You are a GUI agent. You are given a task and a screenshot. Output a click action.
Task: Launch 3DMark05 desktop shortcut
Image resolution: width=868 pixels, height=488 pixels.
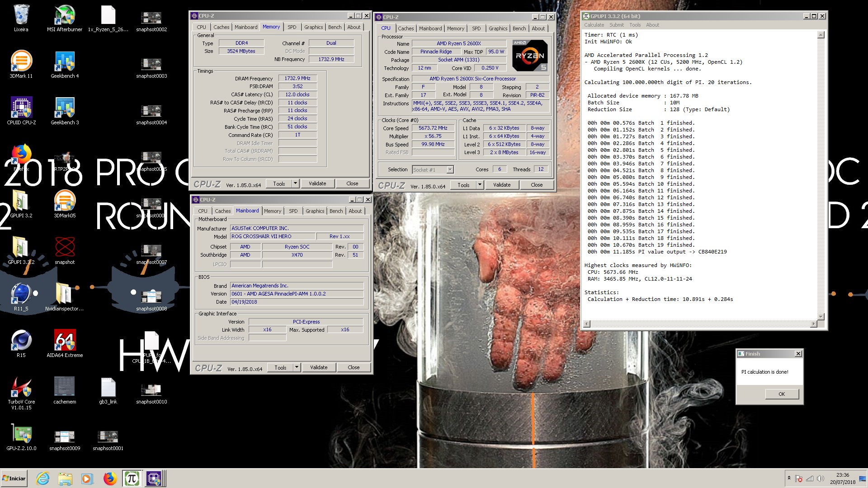[x=65, y=204]
